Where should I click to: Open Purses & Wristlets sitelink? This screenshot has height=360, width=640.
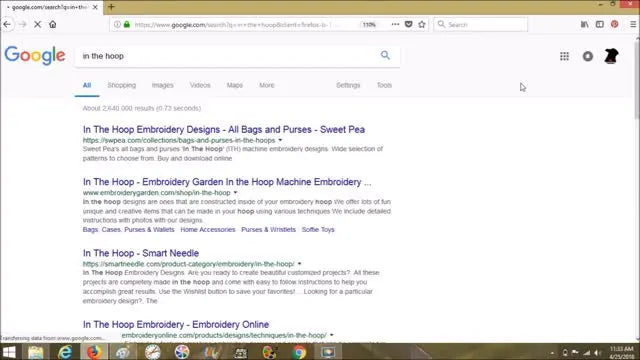tap(268, 229)
